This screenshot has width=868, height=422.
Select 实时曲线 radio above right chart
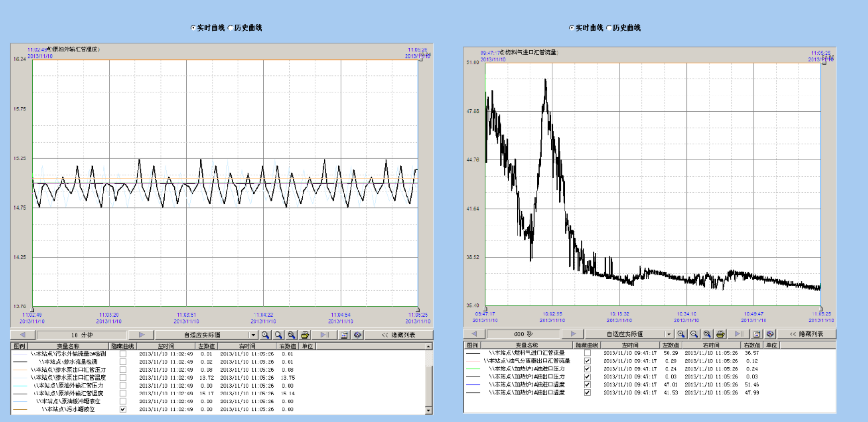(x=572, y=28)
